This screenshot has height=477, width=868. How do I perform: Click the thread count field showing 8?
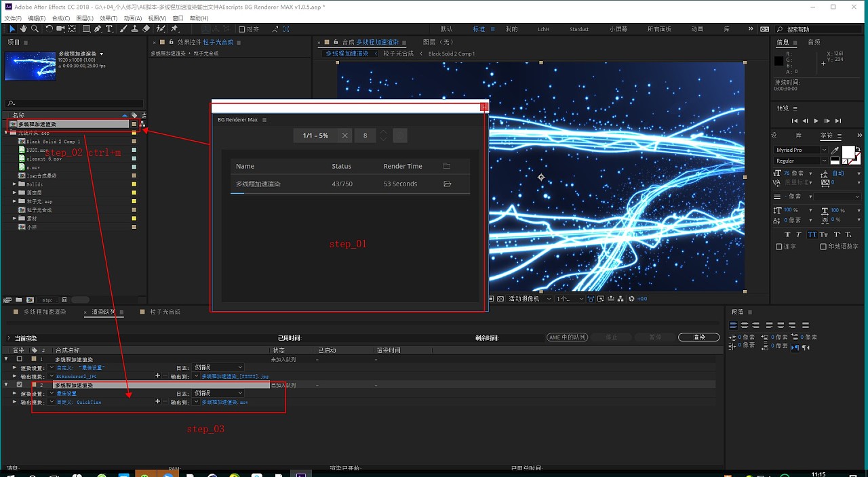coord(365,136)
